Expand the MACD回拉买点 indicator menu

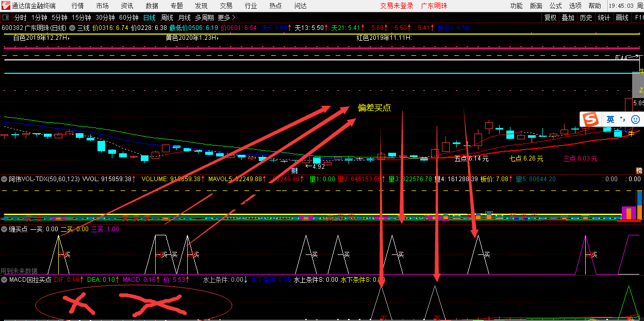5,280
